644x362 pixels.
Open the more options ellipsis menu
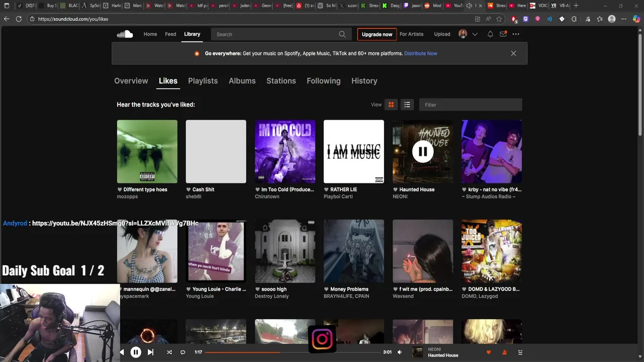(516, 34)
